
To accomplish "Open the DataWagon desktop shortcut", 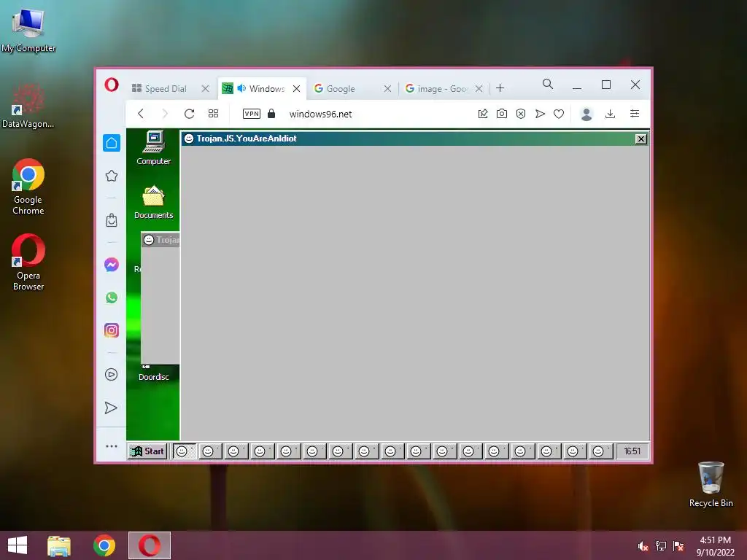I will [x=28, y=106].
